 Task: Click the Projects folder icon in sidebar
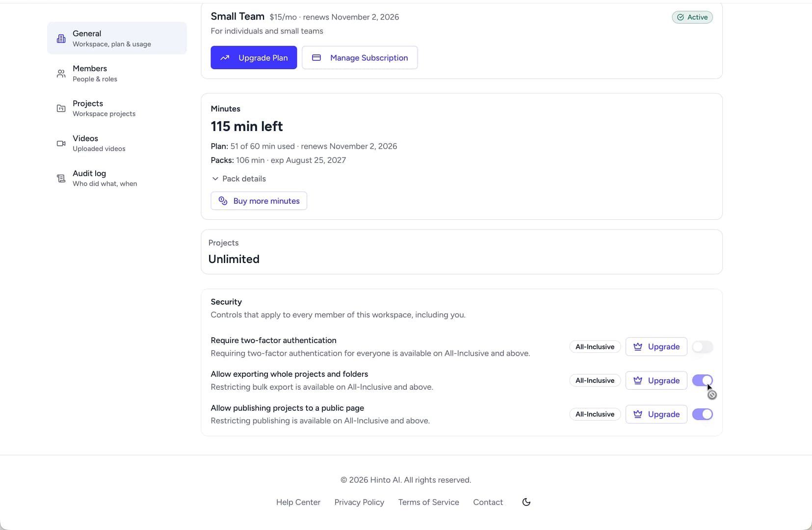(61, 108)
